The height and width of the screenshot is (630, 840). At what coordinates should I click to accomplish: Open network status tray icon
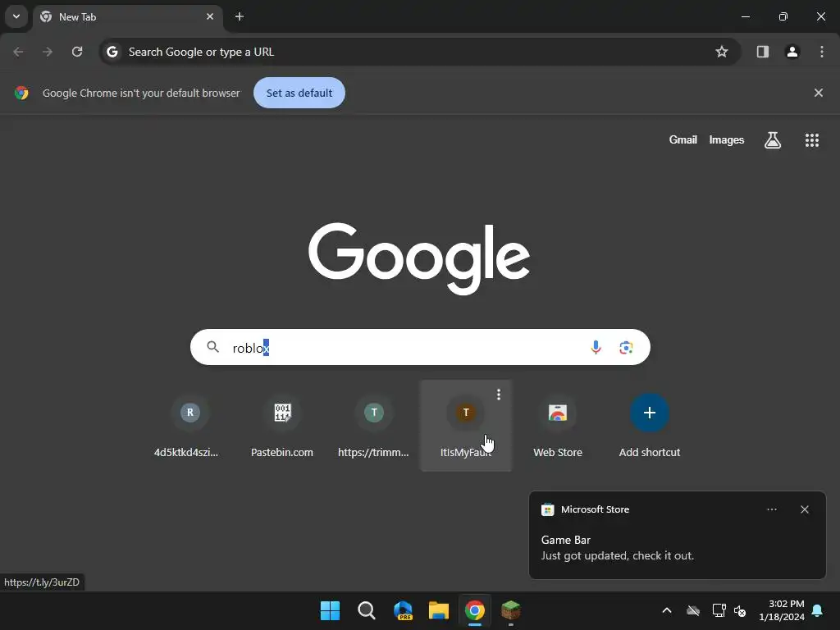(719, 610)
